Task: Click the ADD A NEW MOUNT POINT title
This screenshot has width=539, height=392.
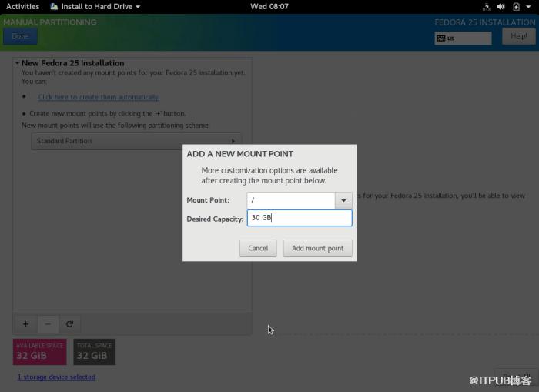Action: tap(240, 154)
